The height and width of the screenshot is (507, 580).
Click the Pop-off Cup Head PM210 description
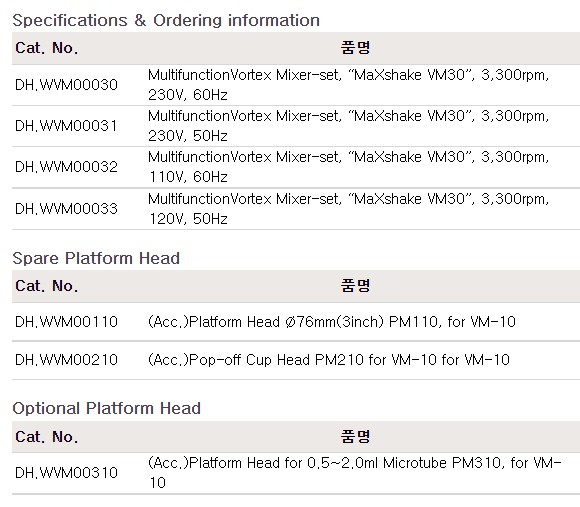(329, 360)
